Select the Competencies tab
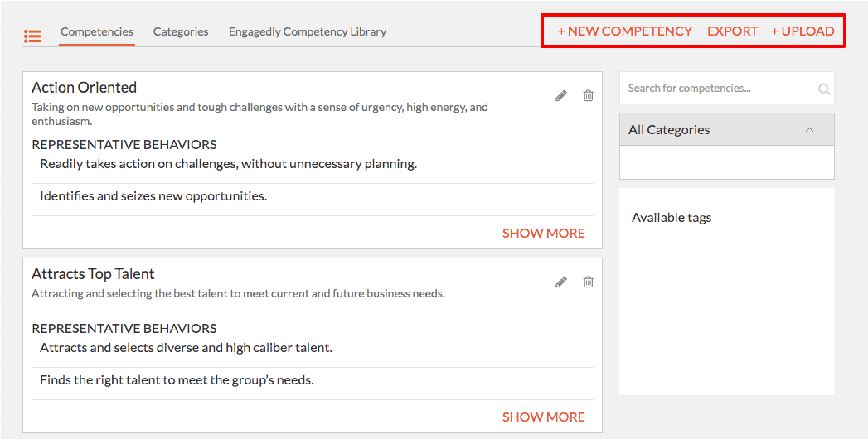868x439 pixels. 97,32
